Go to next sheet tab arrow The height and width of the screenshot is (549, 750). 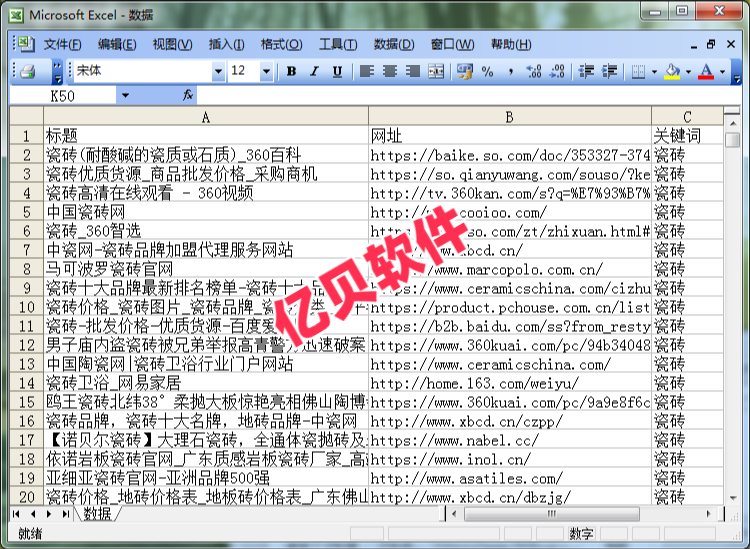(x=49, y=514)
